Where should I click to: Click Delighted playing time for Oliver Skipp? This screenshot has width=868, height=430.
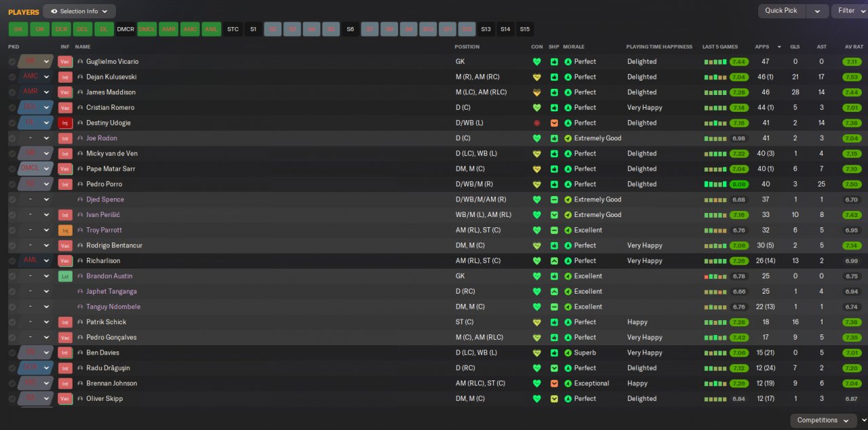[642, 399]
